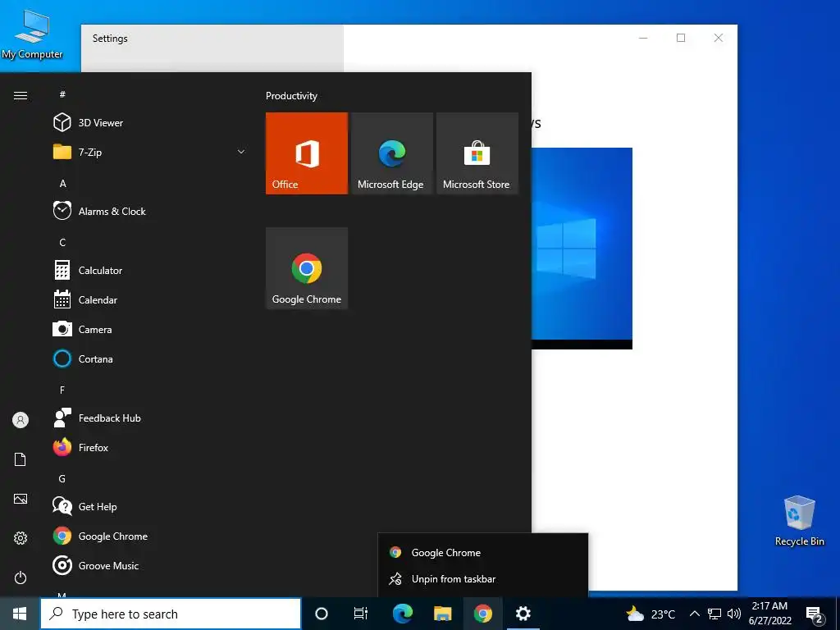840x630 pixels.
Task: Open Calculator from the app list
Action: click(150, 271)
